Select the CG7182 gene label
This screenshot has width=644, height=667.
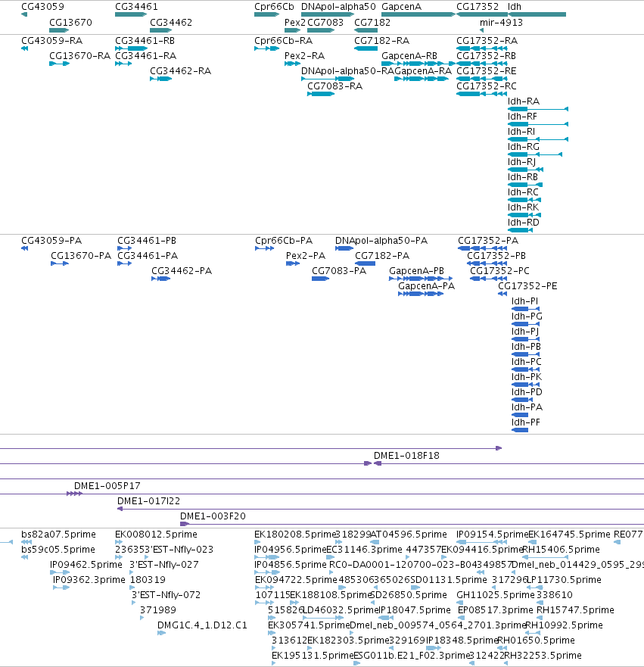click(372, 23)
